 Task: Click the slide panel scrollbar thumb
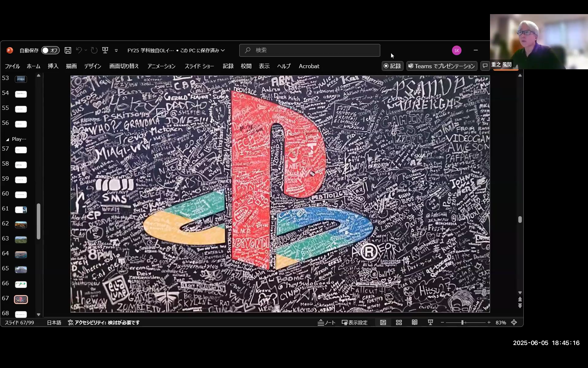coord(39,221)
